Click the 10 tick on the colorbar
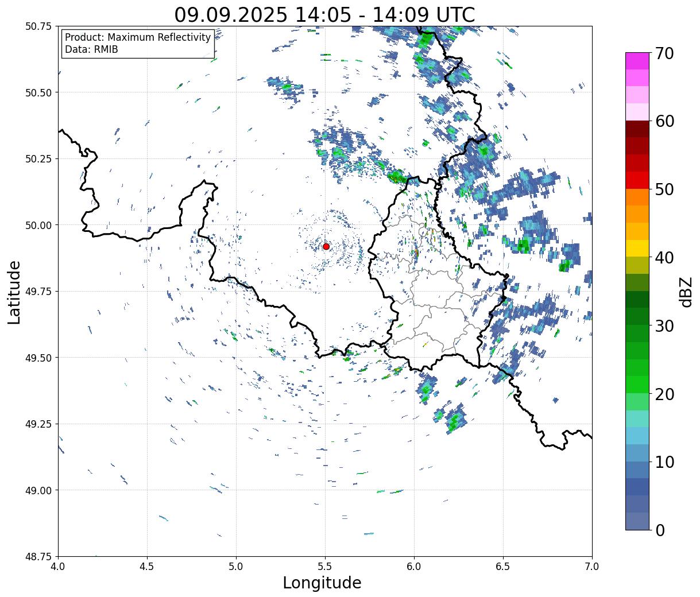Image resolution: width=700 pixels, height=597 pixels. [664, 462]
